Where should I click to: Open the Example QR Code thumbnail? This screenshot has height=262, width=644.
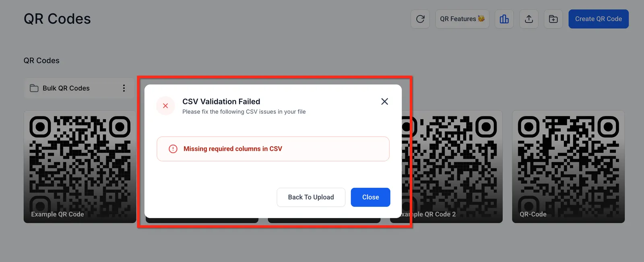click(80, 166)
